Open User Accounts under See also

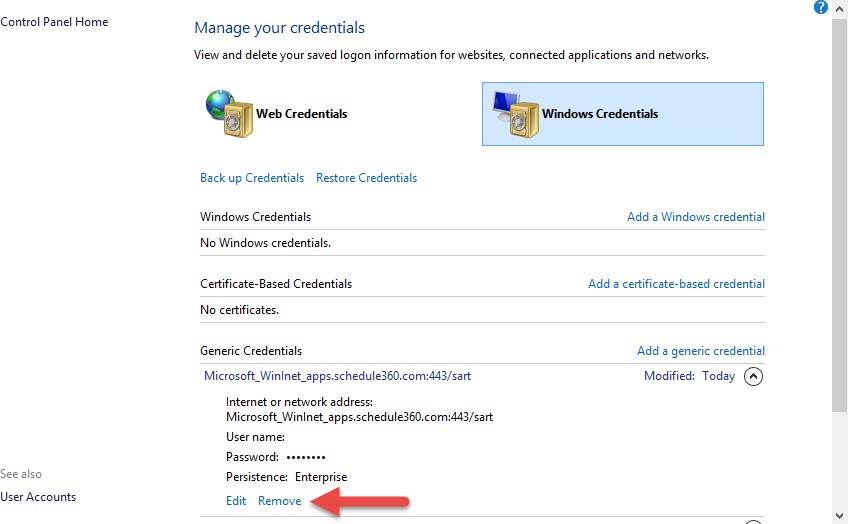38,496
